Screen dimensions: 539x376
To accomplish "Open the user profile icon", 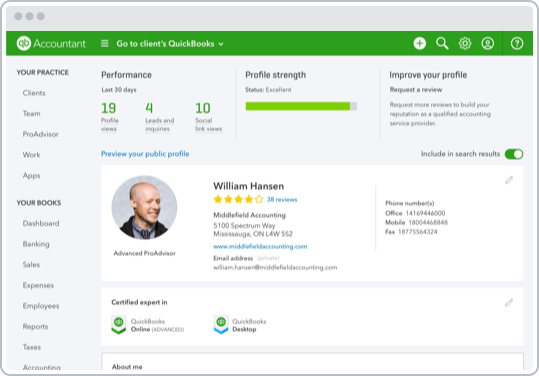I will pyautogui.click(x=487, y=43).
